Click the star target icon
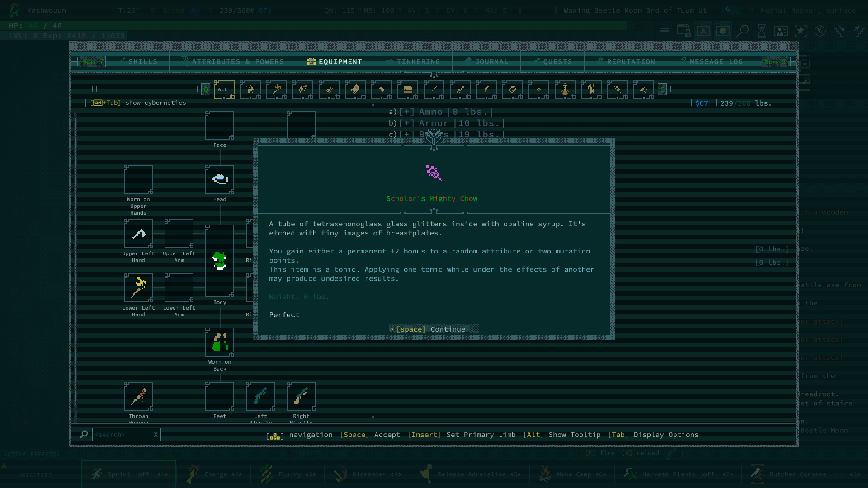Viewport: 868px width, 488px height. [x=801, y=31]
